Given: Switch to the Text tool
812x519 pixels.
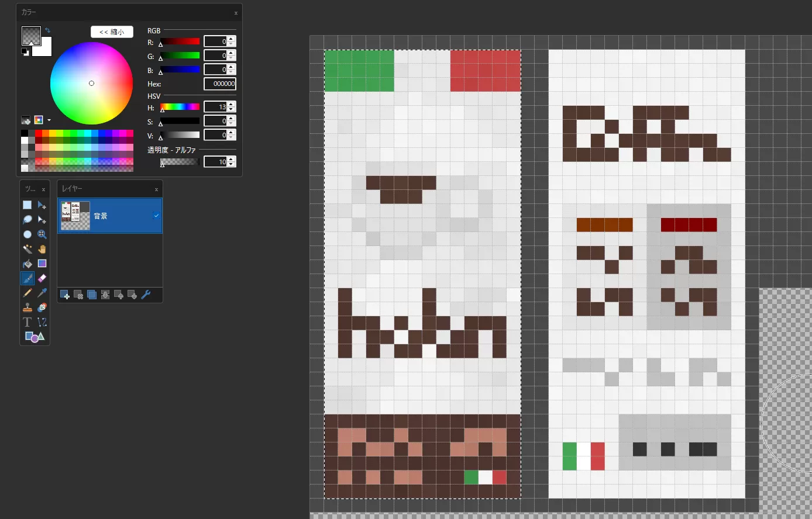Looking at the screenshot, I should 27,322.
